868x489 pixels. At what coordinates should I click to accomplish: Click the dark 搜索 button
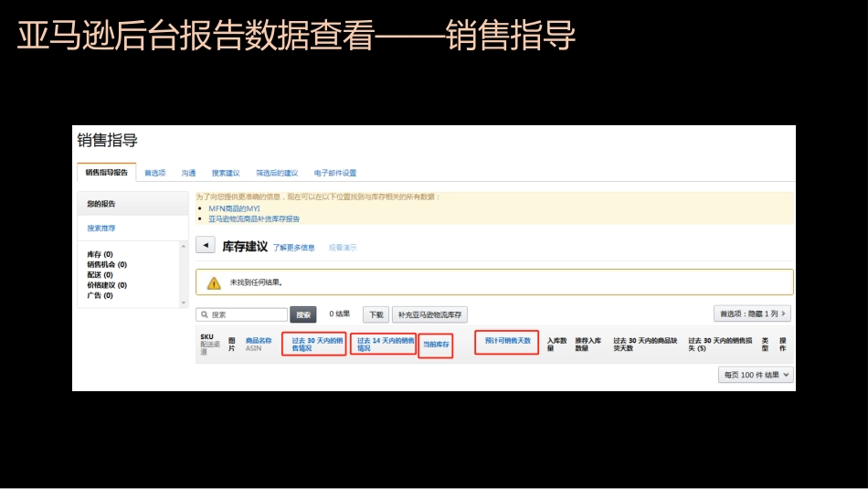[x=303, y=314]
